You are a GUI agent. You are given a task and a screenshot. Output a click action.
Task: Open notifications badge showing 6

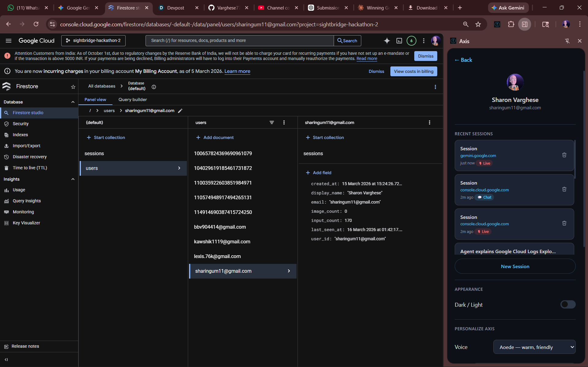412,41
